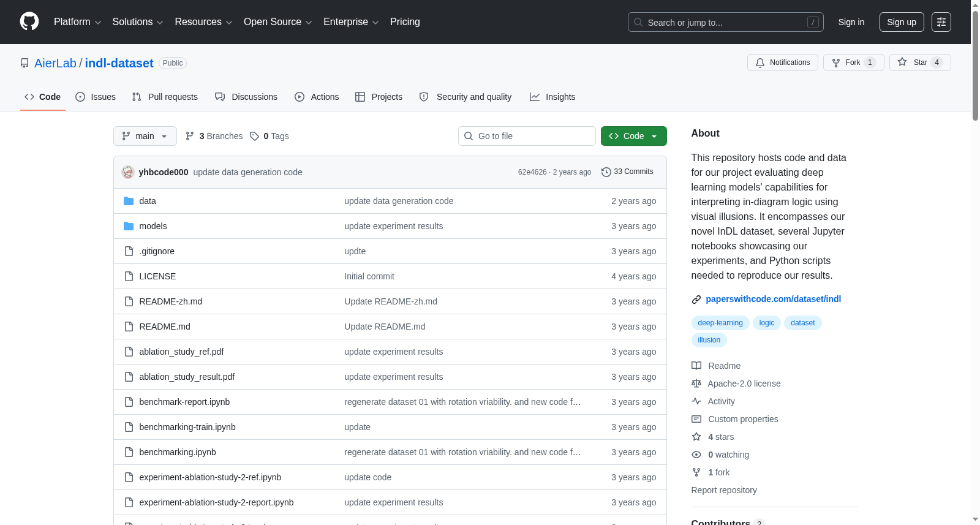Select the deep-learning topic tag
Screen dimensions: 980x525
click(x=720, y=323)
